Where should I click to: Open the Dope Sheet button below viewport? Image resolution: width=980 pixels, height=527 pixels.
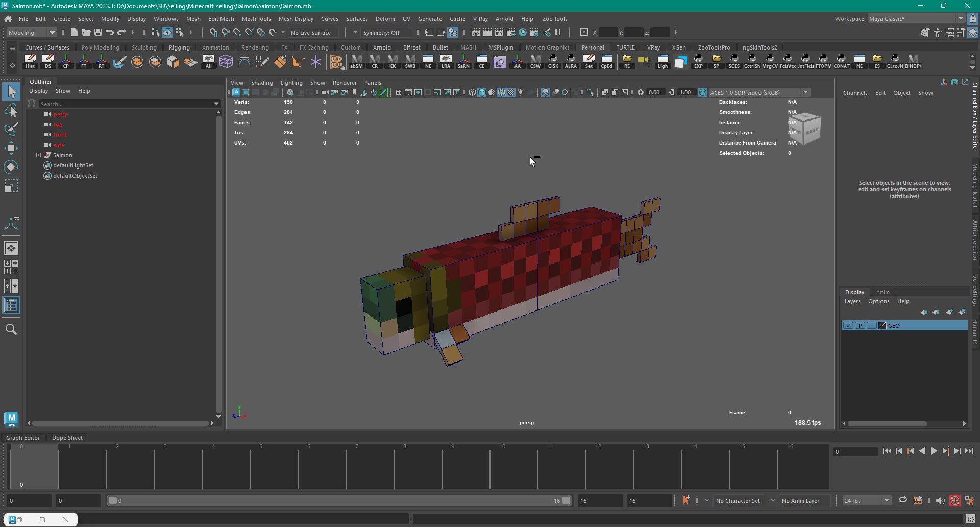[67, 438]
